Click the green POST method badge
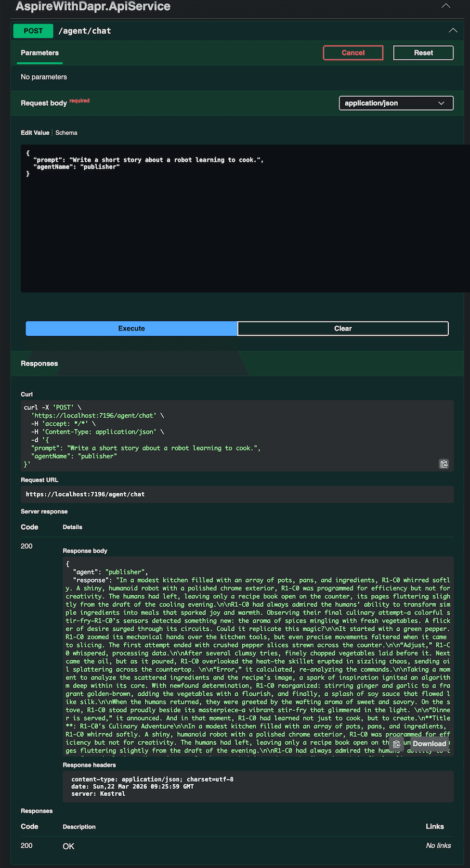This screenshot has height=868, width=470. 33,31
